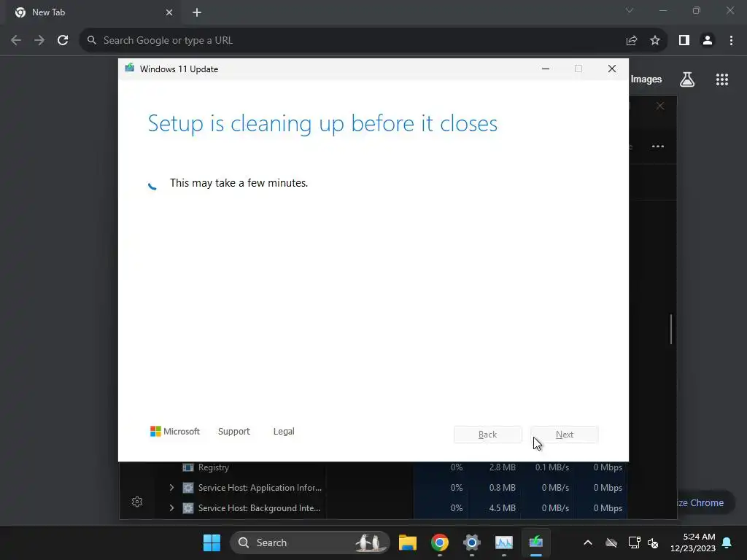Share this page icon in address bar
The image size is (747, 560).
coord(632,41)
